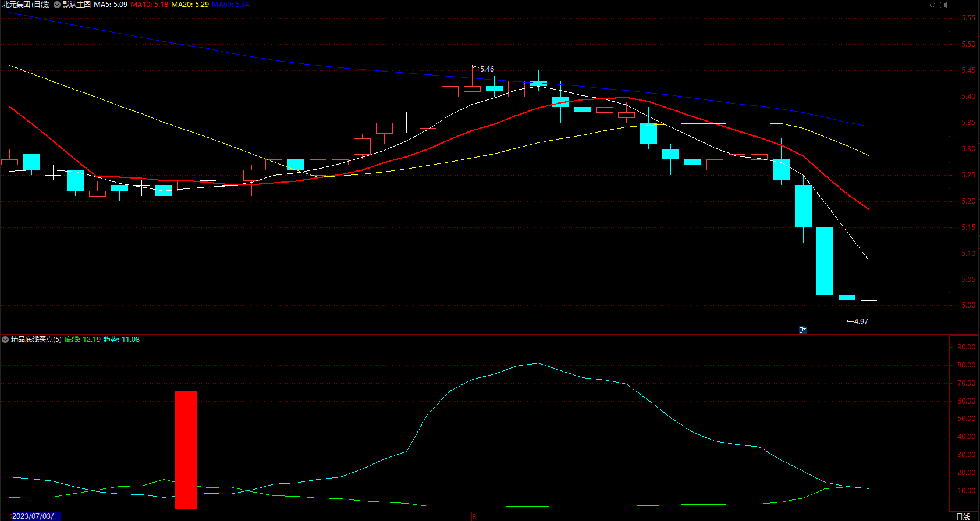Click the month 8 marker on time axis
This screenshot has width=980, height=521.
(474, 516)
